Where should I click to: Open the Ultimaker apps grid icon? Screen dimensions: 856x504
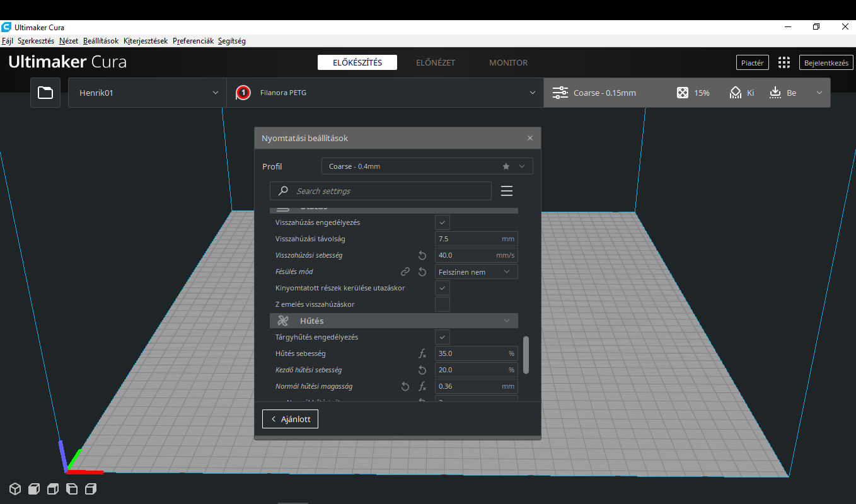[784, 62]
